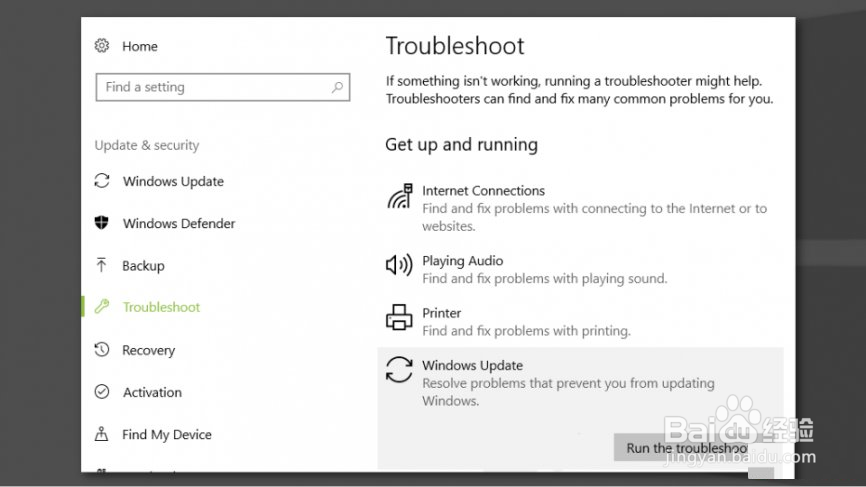This screenshot has width=866, height=487.
Task: Select the Internet Connections troubleshooter
Action: click(483, 191)
